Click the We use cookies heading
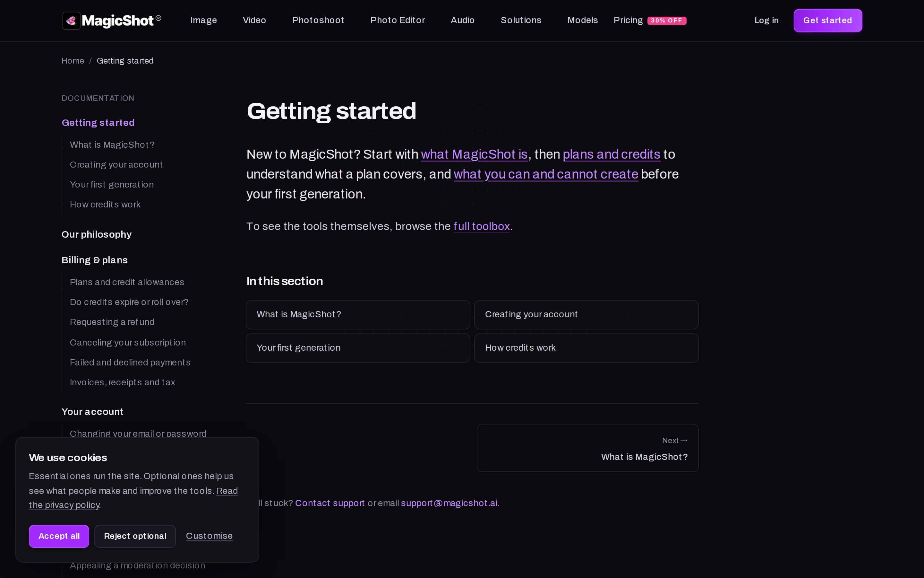Image resolution: width=924 pixels, height=578 pixels. coord(68,458)
